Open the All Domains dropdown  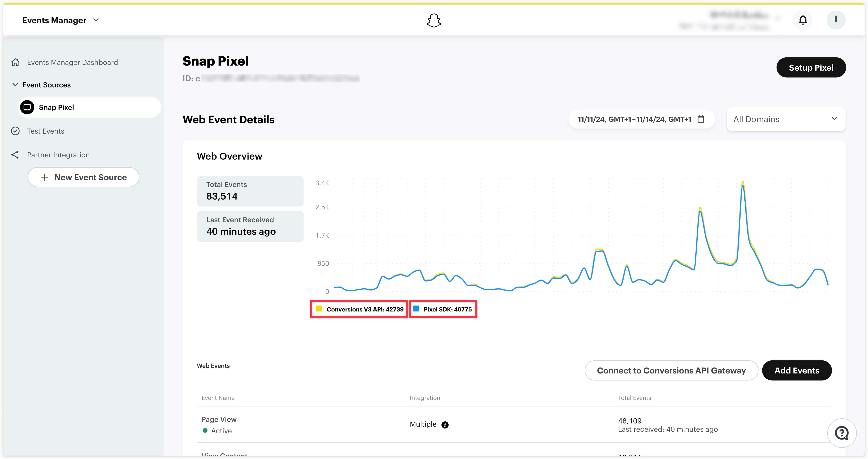(x=786, y=119)
